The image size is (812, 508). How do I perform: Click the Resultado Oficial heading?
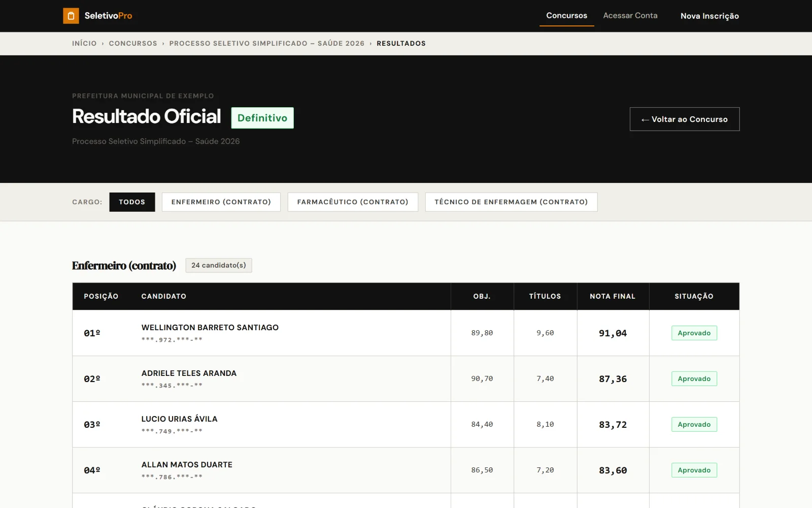pyautogui.click(x=147, y=116)
